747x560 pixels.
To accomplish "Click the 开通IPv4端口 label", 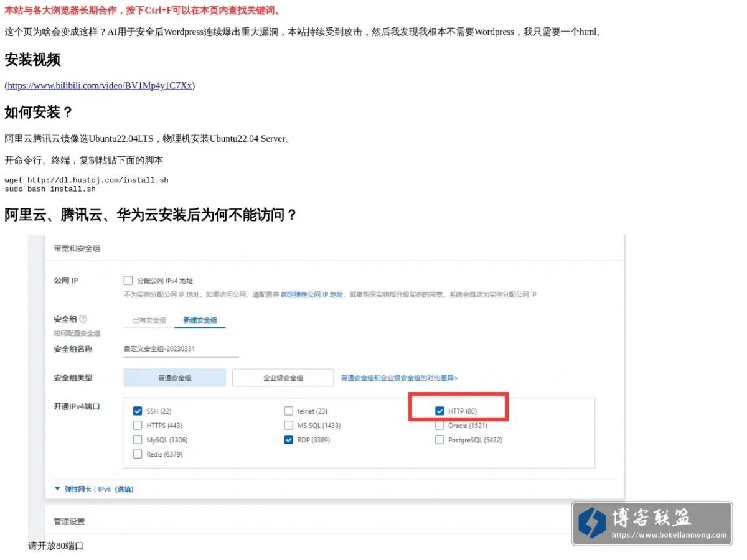I will (77, 407).
